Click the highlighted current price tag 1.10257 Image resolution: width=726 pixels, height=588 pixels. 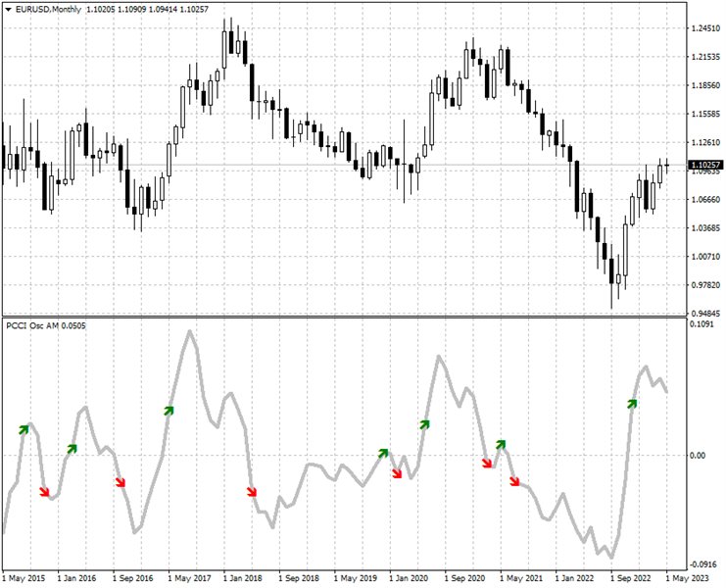click(x=705, y=165)
